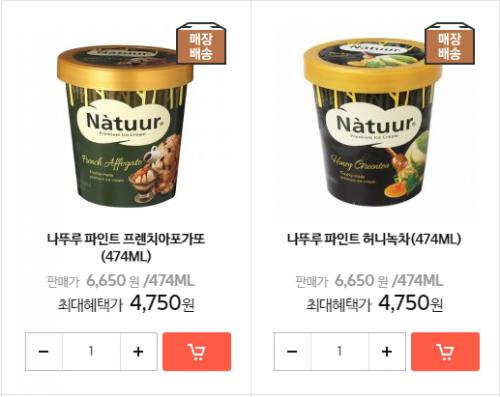This screenshot has height=397, width=500.
Task: Focus the quantity field for 프렌치아포가또
Action: (91, 351)
